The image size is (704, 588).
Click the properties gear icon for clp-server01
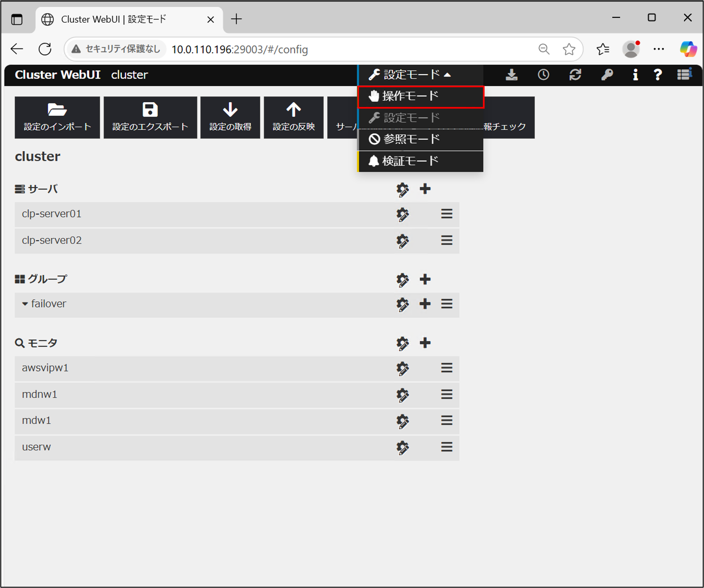[x=402, y=214]
